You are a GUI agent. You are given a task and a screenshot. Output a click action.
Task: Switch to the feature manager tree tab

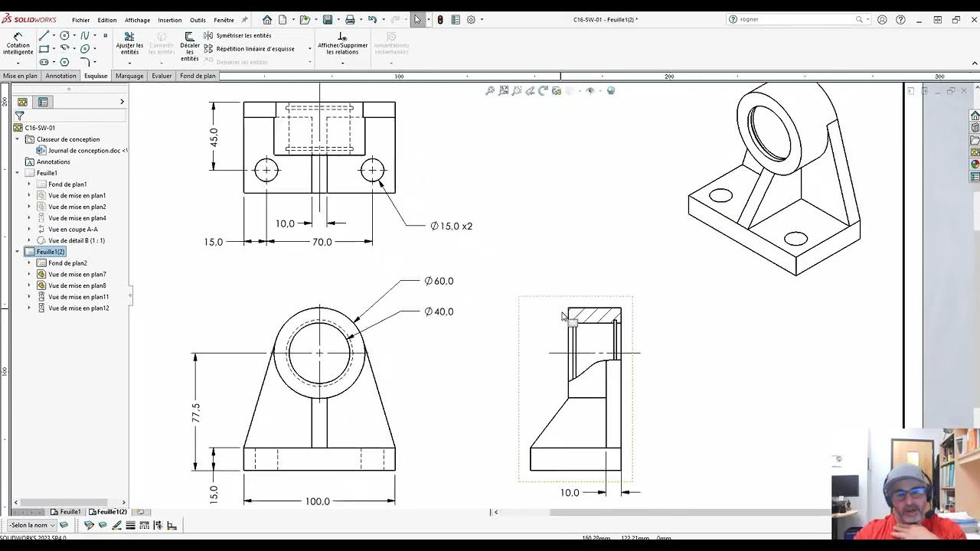click(x=22, y=102)
